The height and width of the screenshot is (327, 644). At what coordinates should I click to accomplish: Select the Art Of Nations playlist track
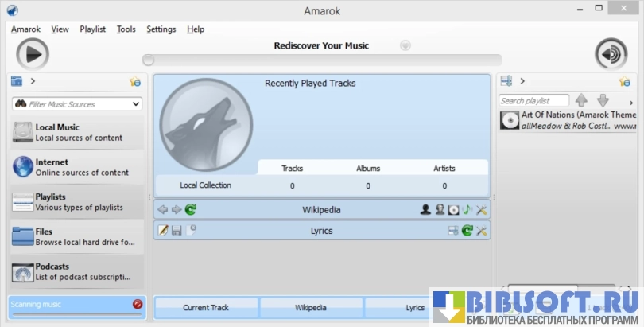[568, 120]
